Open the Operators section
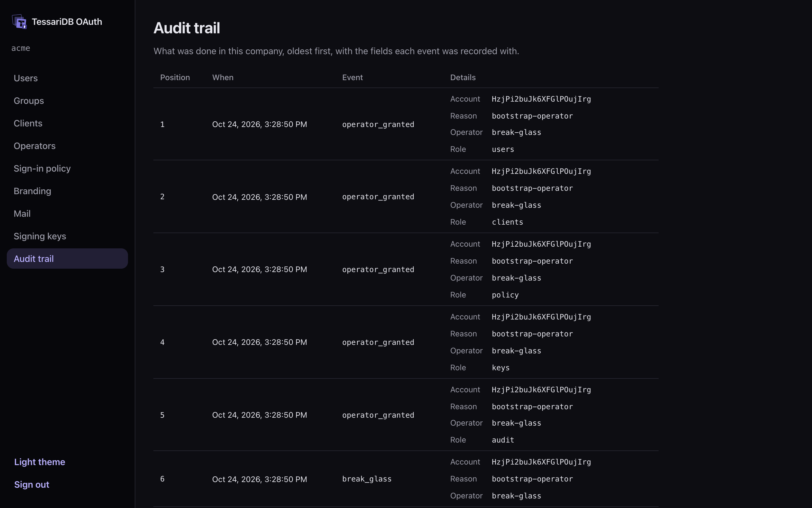This screenshot has height=508, width=812. (x=67, y=146)
